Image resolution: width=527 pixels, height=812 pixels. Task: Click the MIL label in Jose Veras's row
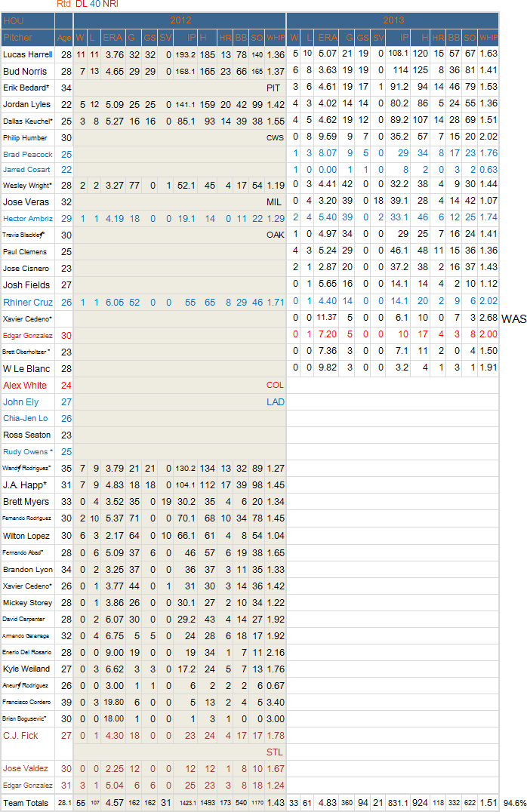[273, 202]
